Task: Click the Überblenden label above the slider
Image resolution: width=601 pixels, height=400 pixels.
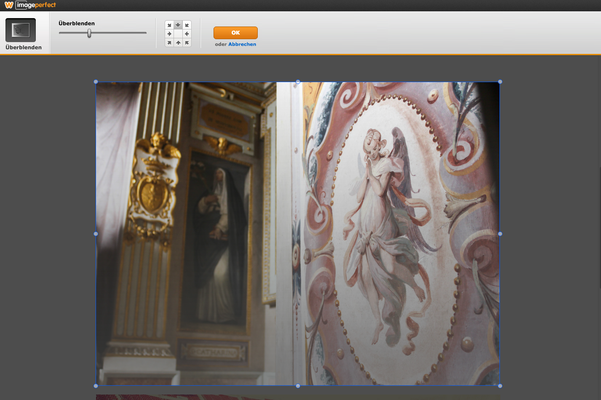Action: [x=77, y=23]
